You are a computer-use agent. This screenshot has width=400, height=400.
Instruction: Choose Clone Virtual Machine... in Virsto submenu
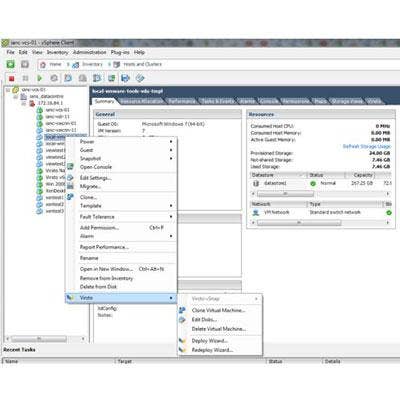click(219, 310)
